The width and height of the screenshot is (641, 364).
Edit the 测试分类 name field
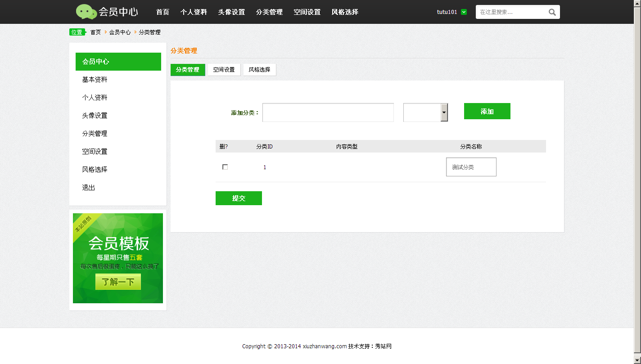(471, 167)
